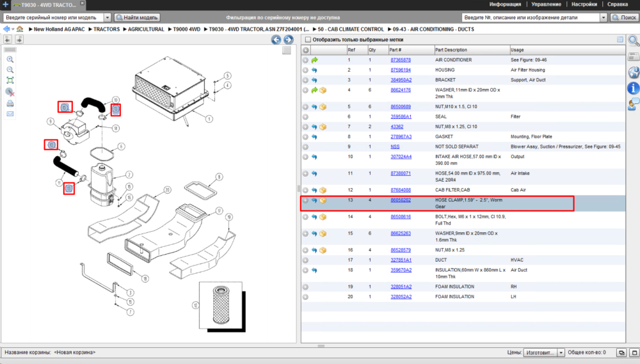Add NOT SOLD SEPARAT row plus circle
640x364 pixels.
[305, 147]
